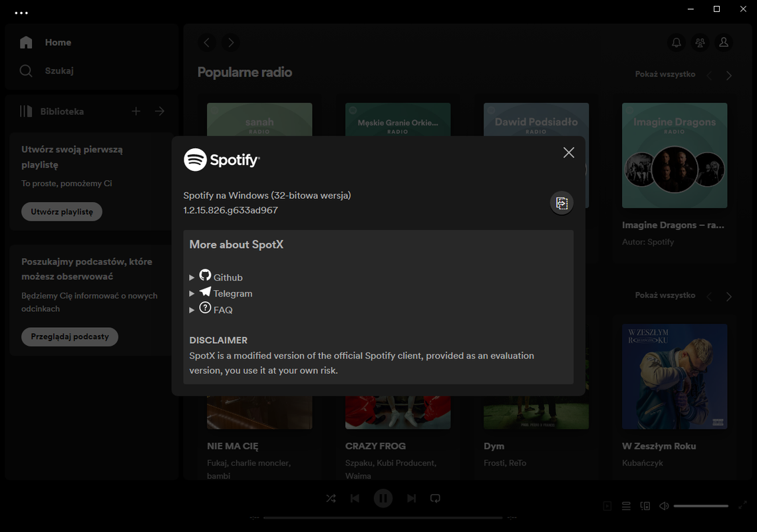Open sanah radio card
The width and height of the screenshot is (757, 532).
259,119
